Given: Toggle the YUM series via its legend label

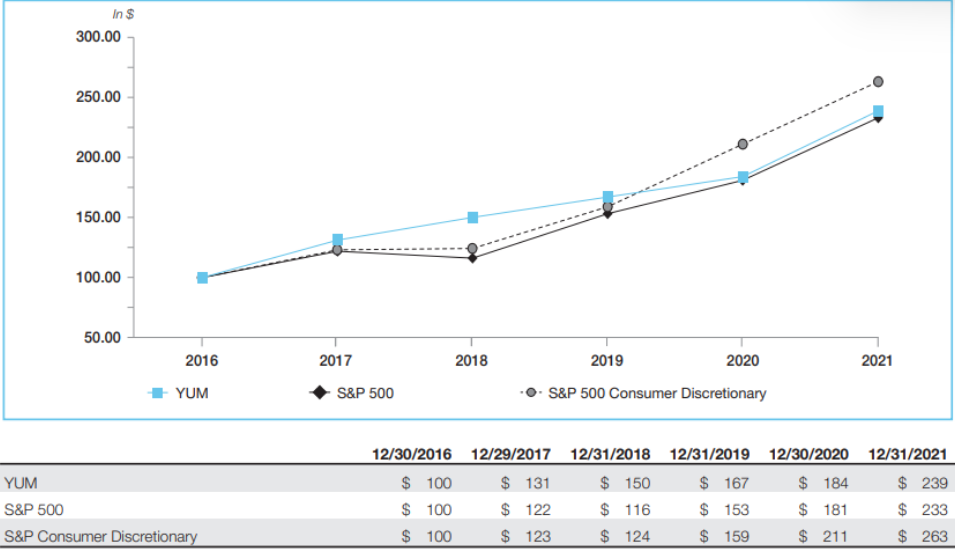Looking at the screenshot, I should coord(192,393).
